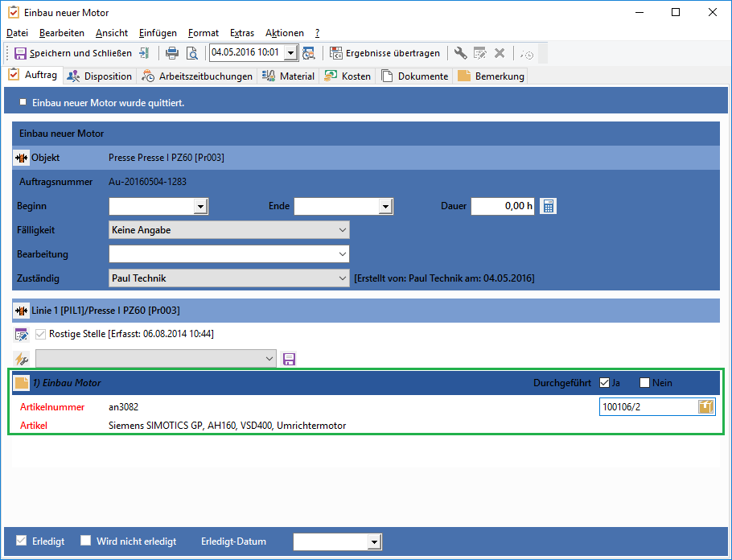
Task: Click the note icon beside Rostige Stelle
Action: tap(22, 335)
